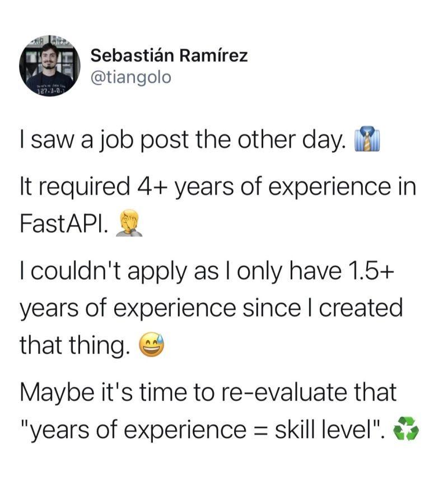Click the facepalm emoji after FastAPI
Viewport: 448px width, 489px height.
pyautogui.click(x=129, y=223)
